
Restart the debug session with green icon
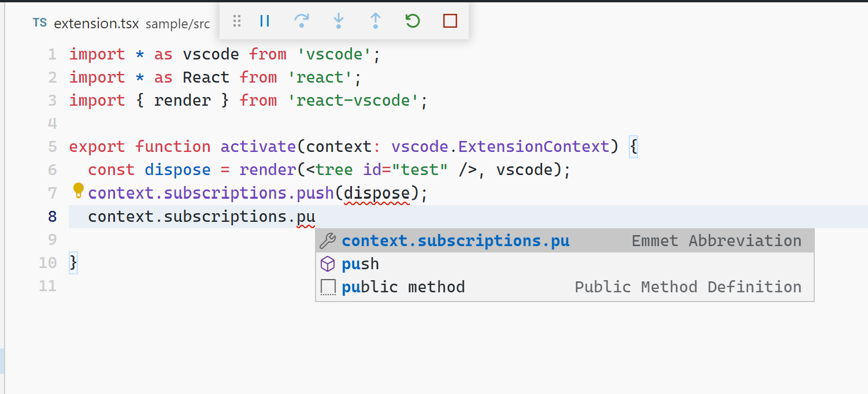click(413, 21)
